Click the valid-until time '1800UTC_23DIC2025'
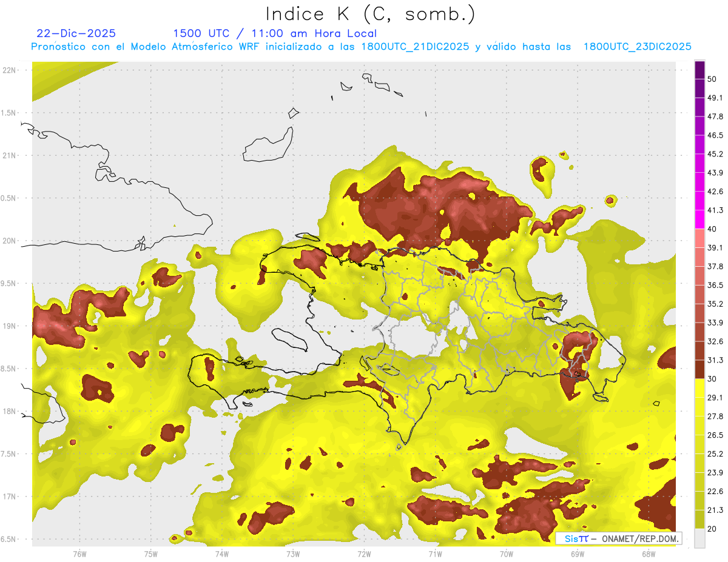Screen dimensions: 728x562 637,47
